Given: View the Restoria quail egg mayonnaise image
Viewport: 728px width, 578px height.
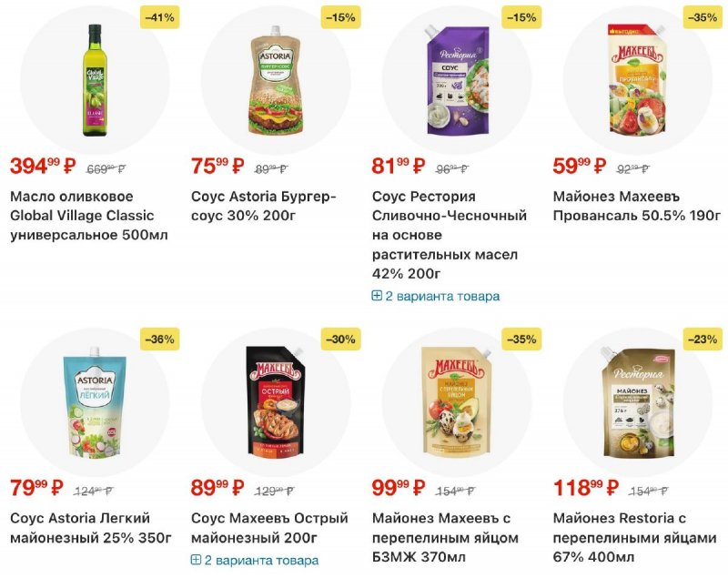Looking at the screenshot, I should coord(638,401).
